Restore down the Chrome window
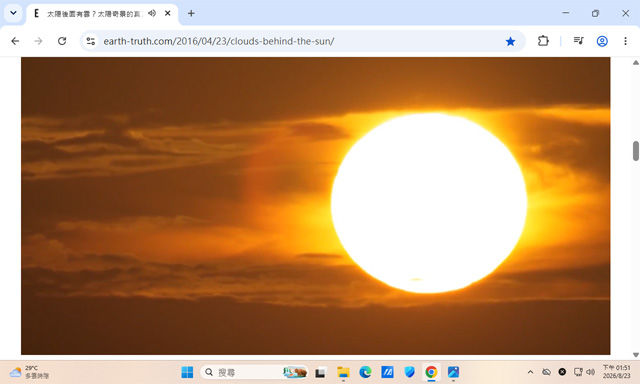This screenshot has height=384, width=640. (595, 13)
